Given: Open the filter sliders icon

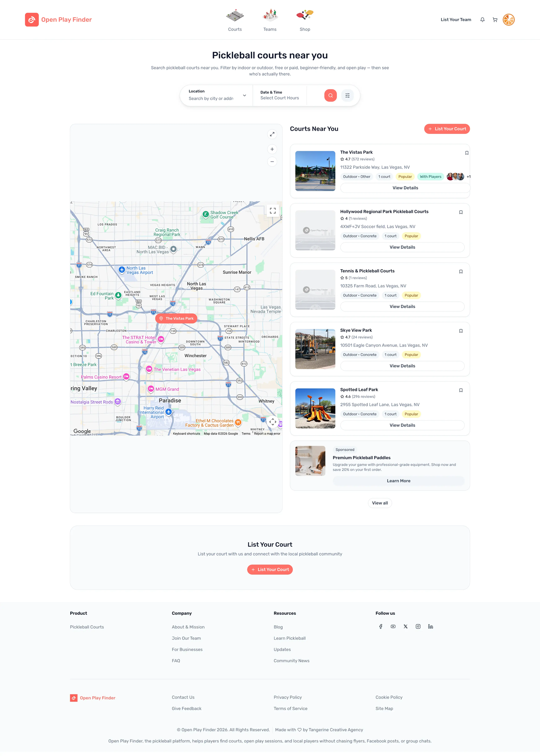Looking at the screenshot, I should [347, 95].
